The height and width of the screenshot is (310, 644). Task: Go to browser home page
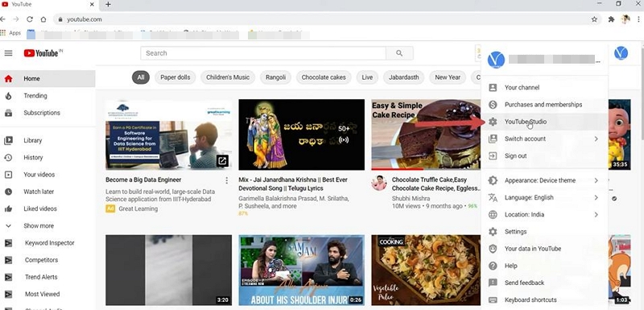point(43,19)
